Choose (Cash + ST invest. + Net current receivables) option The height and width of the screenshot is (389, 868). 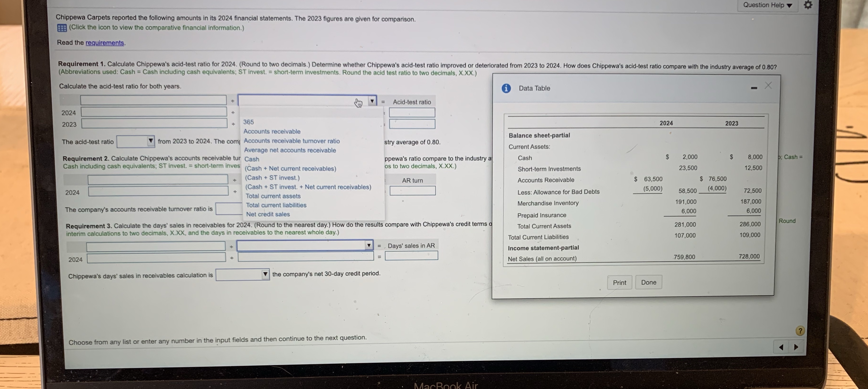pyautogui.click(x=308, y=187)
